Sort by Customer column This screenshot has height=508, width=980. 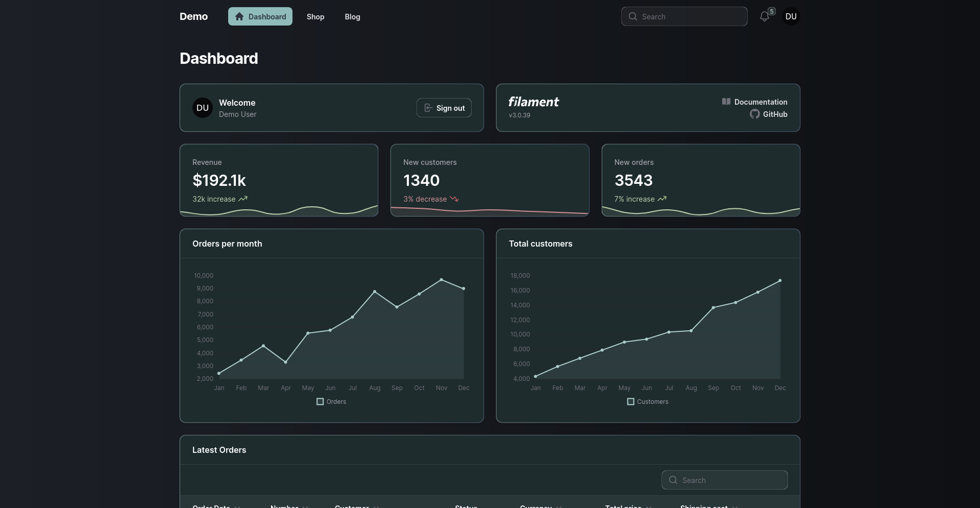[352, 505]
